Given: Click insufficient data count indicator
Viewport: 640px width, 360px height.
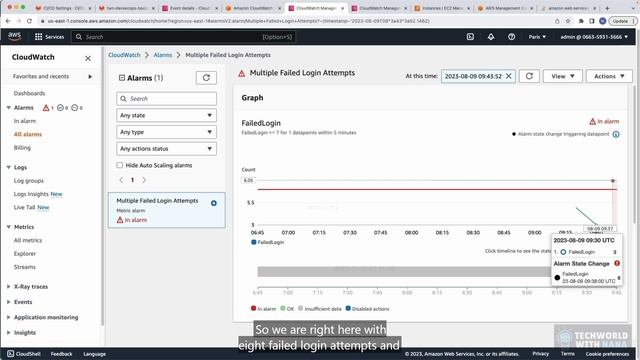Looking at the screenshot, I should coord(77,108).
